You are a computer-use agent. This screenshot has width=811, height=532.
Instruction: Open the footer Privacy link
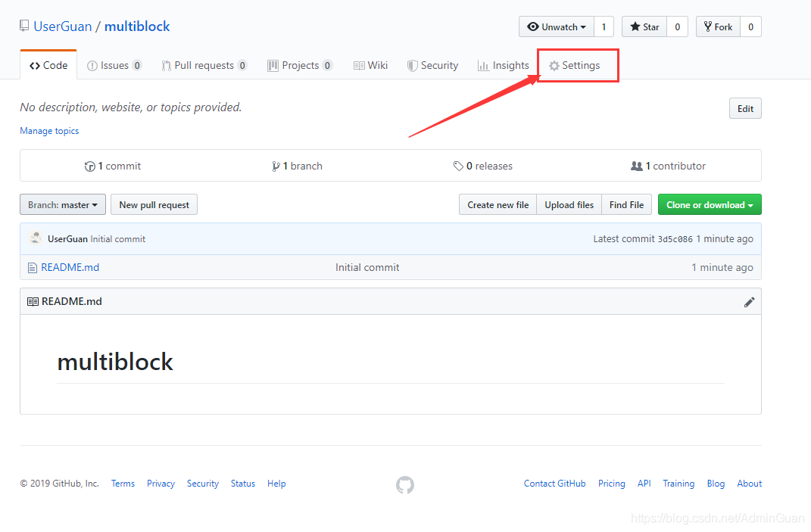[161, 484]
